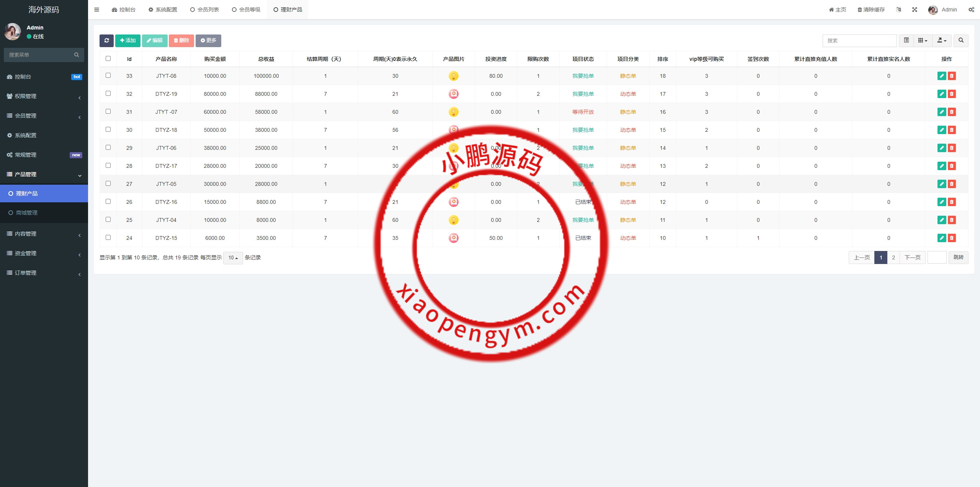Click the table 搜索 input field

(x=859, y=41)
